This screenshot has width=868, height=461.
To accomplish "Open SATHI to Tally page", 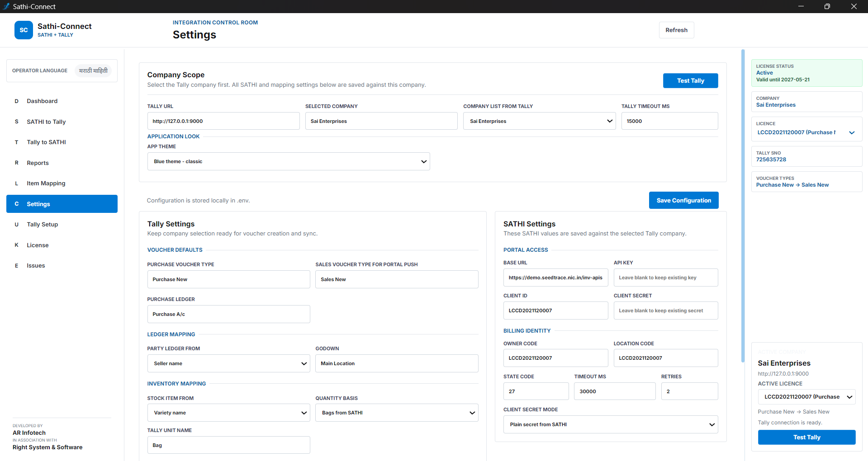I will pos(62,122).
